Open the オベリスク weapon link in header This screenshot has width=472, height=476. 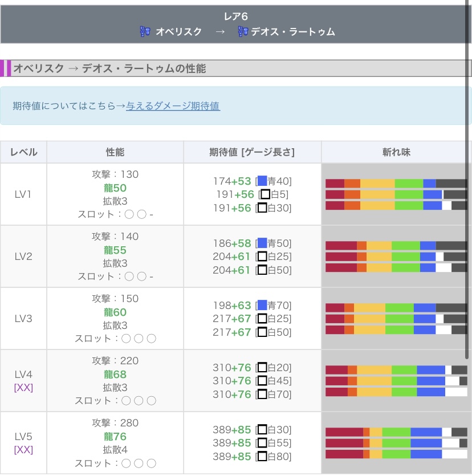click(178, 32)
